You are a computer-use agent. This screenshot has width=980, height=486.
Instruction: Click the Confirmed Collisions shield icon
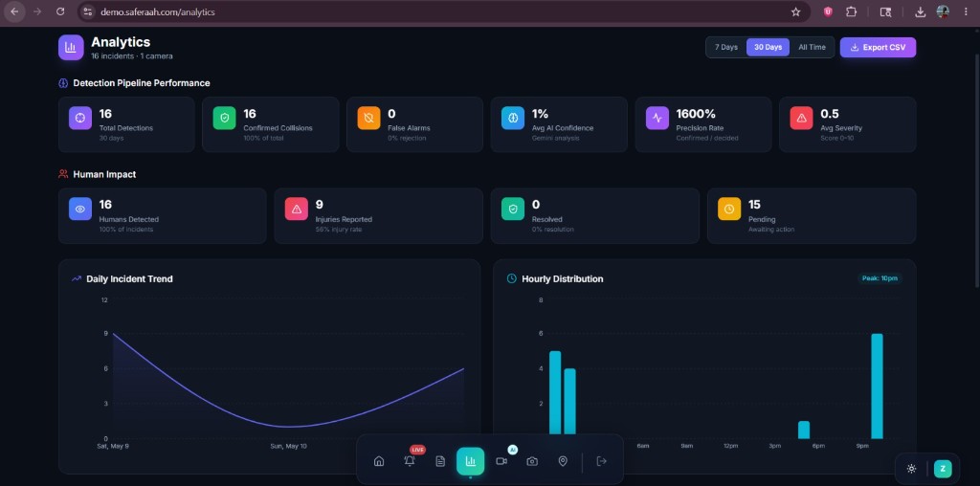[224, 118]
